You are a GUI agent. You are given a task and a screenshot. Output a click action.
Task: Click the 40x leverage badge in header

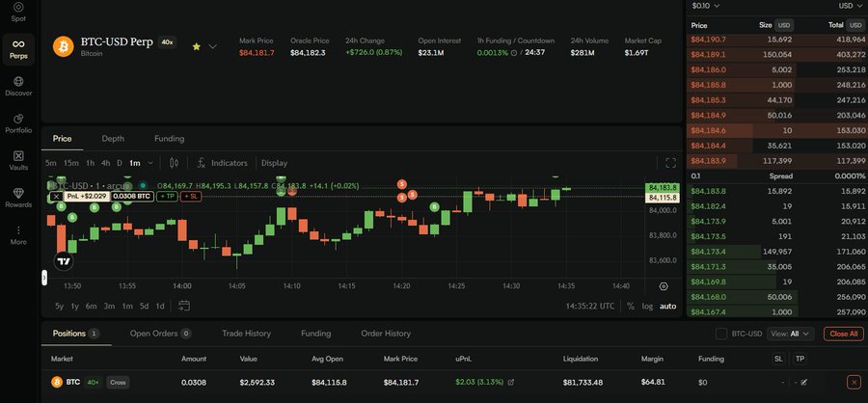167,41
